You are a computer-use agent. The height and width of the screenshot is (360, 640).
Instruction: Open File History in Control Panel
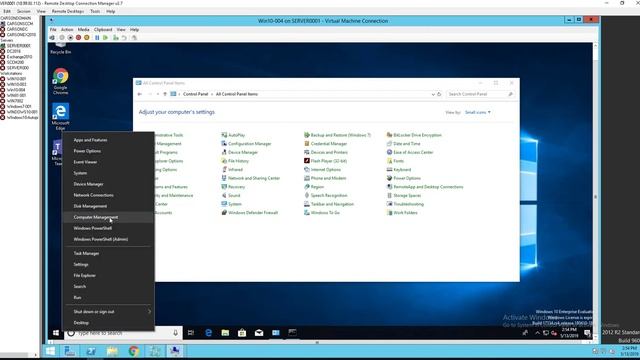point(235,161)
